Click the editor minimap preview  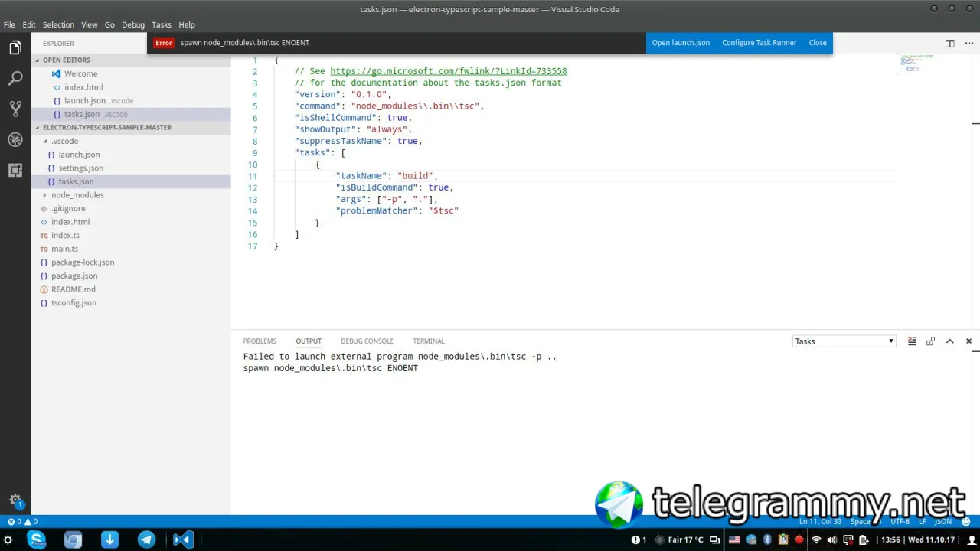click(x=916, y=63)
